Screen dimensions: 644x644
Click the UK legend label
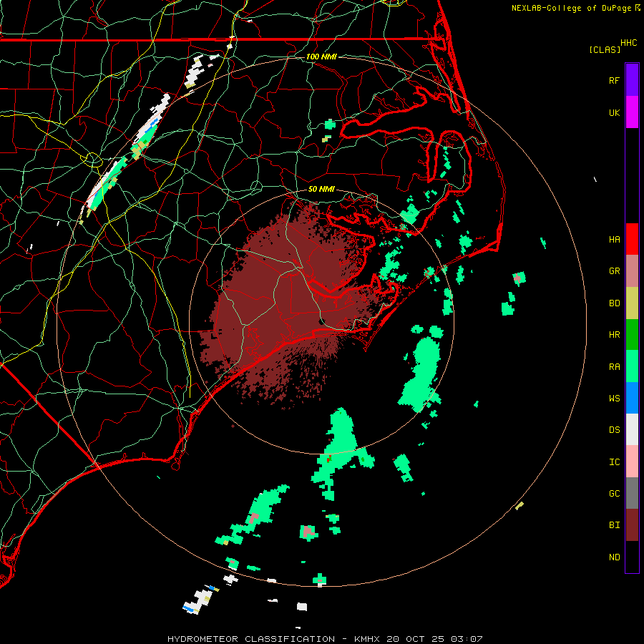[x=614, y=112]
